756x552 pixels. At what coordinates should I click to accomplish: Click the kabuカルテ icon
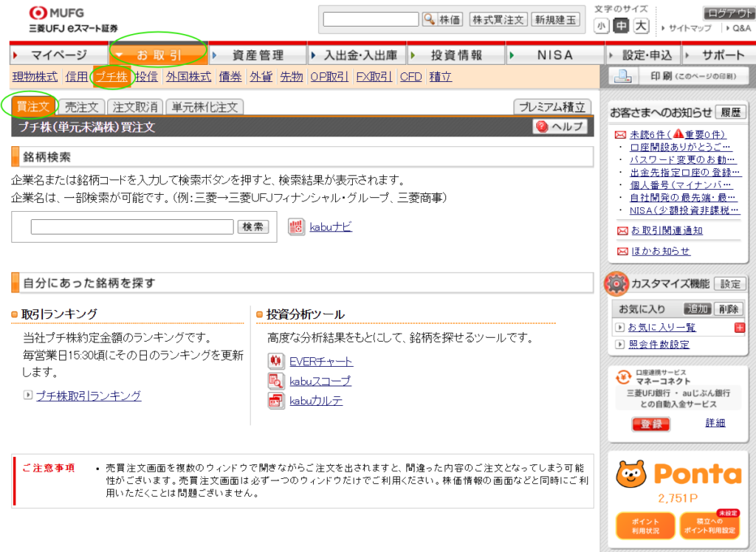pos(275,401)
